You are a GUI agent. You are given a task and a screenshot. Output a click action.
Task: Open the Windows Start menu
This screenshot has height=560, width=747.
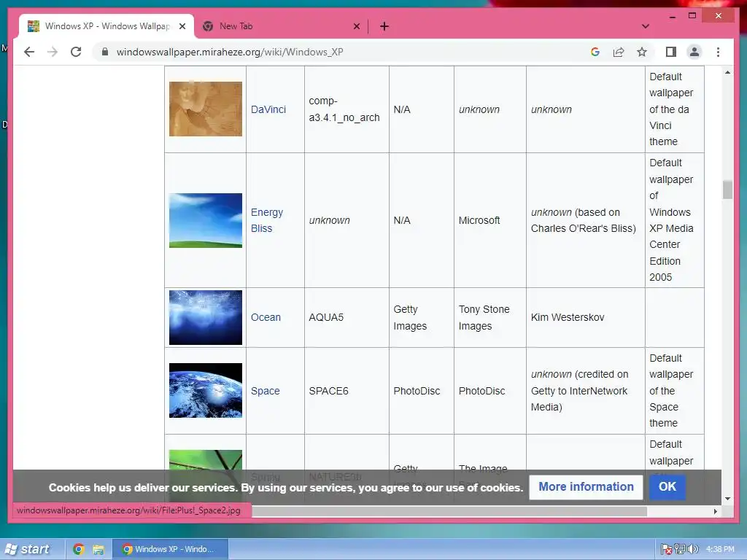[28, 549]
